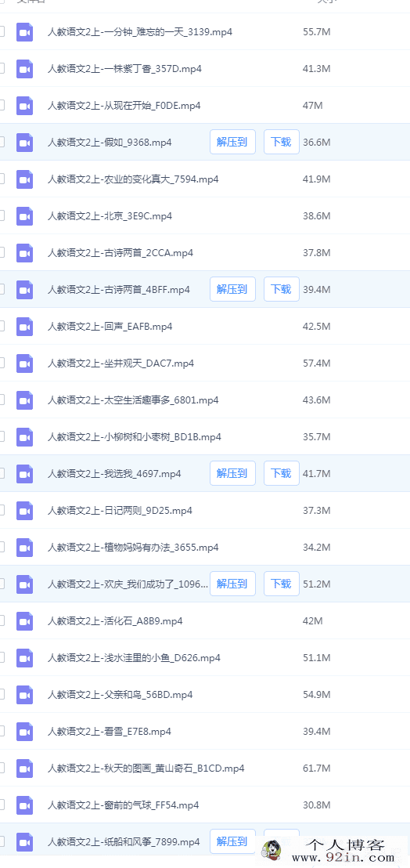This screenshot has height=868, width=410.
Task: Click size value 55.7M
Action: tap(317, 32)
